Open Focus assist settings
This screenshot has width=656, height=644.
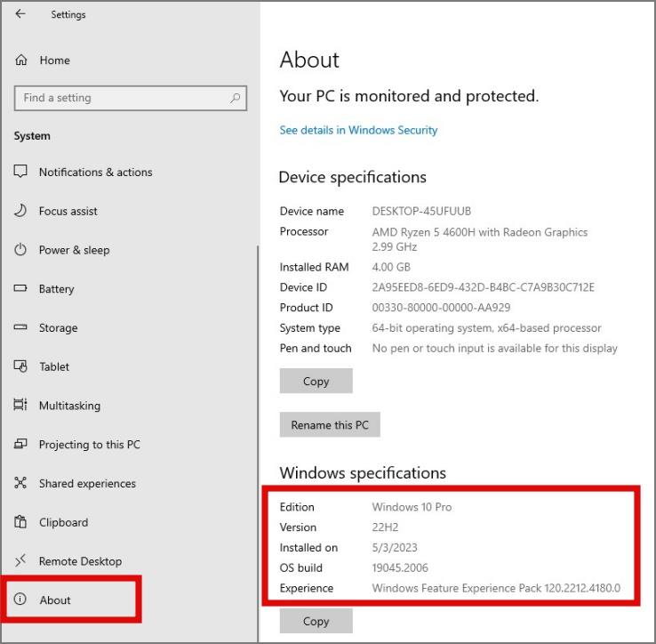68,211
